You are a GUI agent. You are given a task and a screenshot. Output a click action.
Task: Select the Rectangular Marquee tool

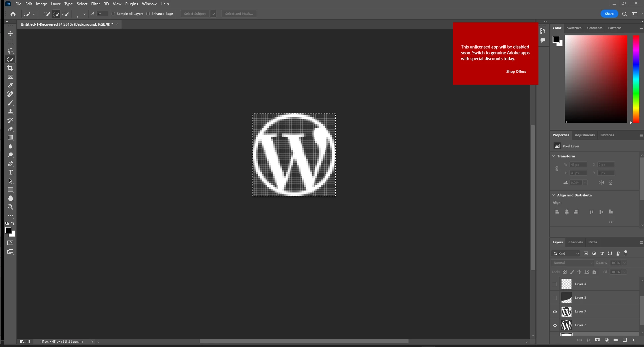[x=10, y=42]
